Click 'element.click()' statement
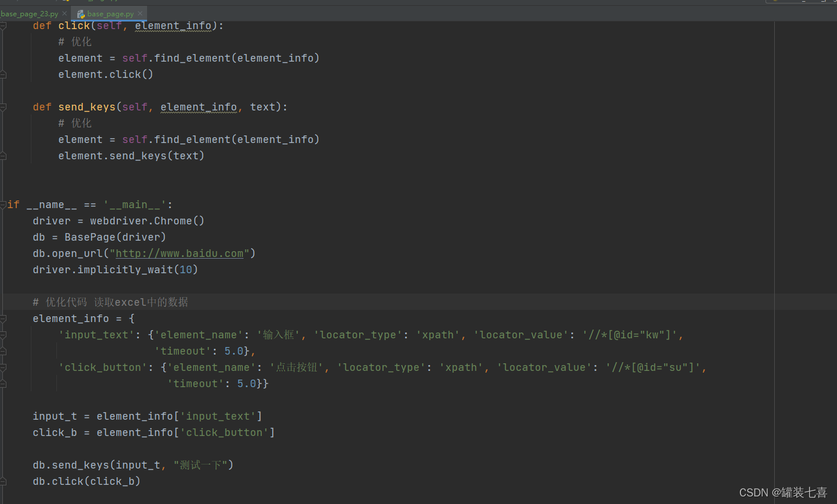837x504 pixels. (x=106, y=74)
